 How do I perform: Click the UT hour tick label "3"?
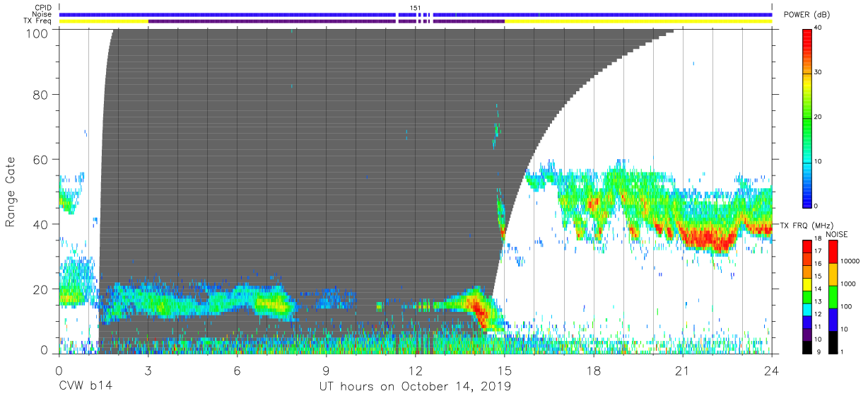click(148, 370)
